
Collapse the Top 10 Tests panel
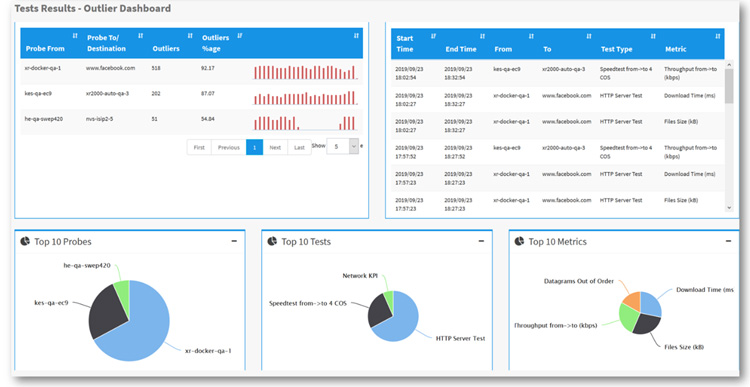point(481,241)
